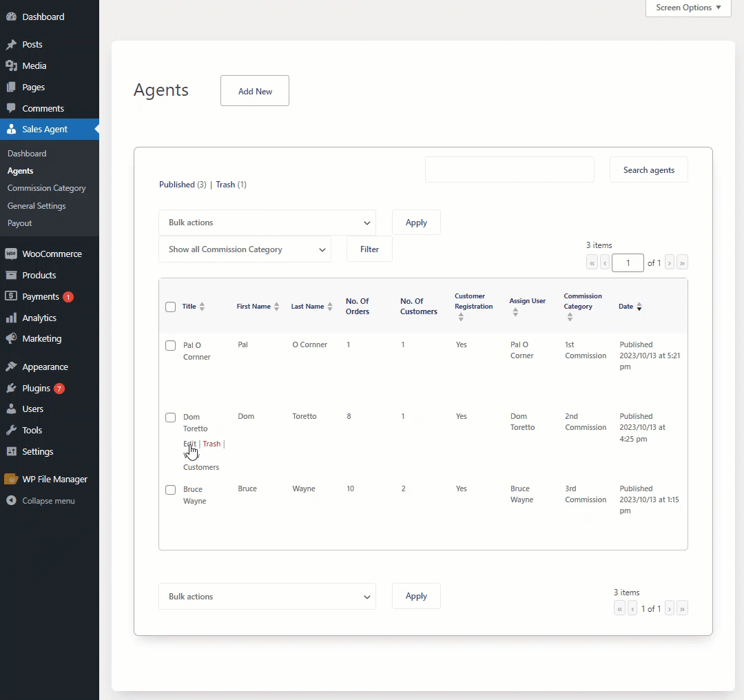Check the Dom Toretto row checkbox
Screen dimensions: 744x700
[x=170, y=417]
